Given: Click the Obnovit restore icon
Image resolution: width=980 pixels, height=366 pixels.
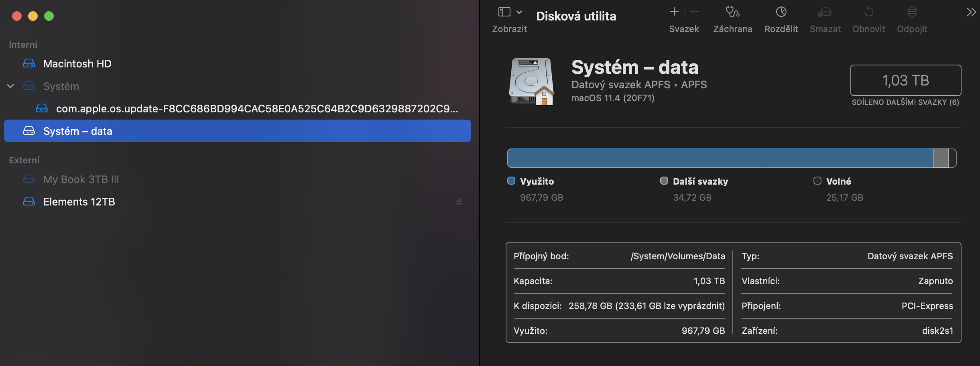Looking at the screenshot, I should pyautogui.click(x=868, y=12).
